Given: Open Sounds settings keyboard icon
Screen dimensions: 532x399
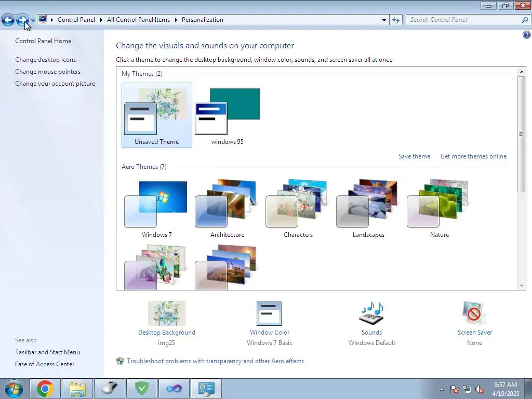Looking at the screenshot, I should pos(372,313).
